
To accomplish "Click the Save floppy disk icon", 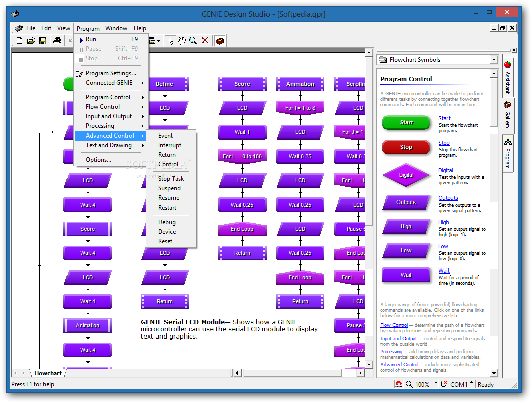I will (x=43, y=41).
